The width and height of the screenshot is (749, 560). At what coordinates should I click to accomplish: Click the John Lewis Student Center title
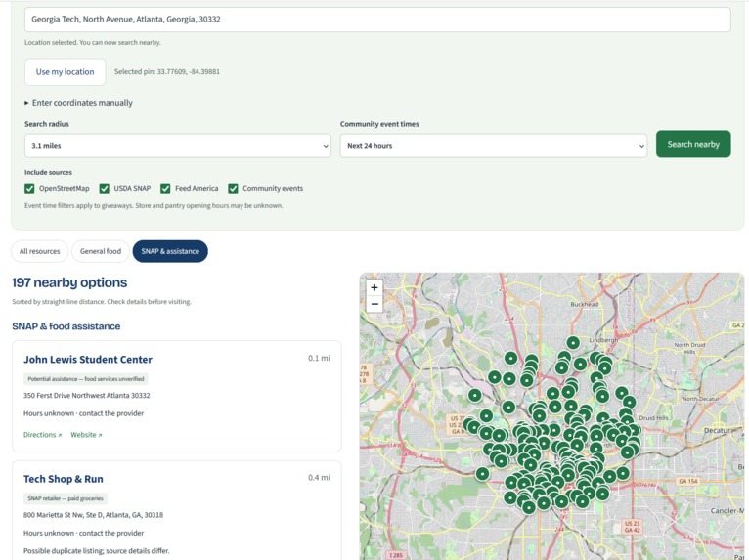coord(88,360)
